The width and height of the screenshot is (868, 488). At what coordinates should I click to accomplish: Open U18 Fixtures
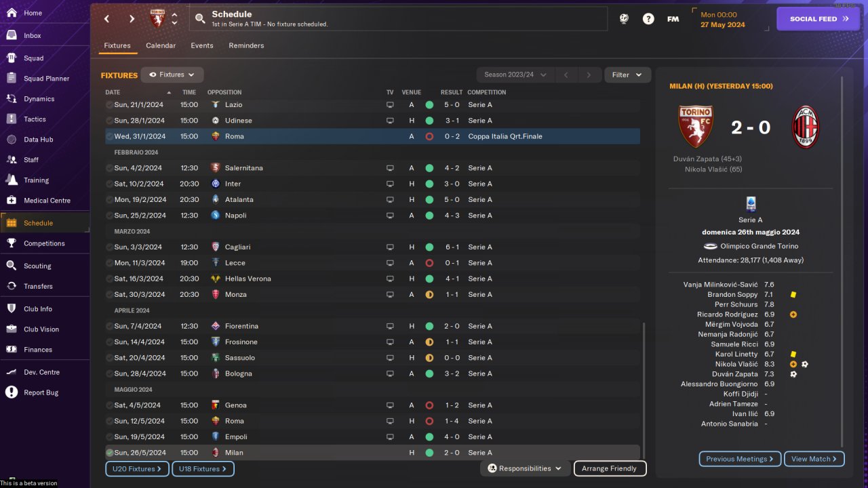point(203,468)
